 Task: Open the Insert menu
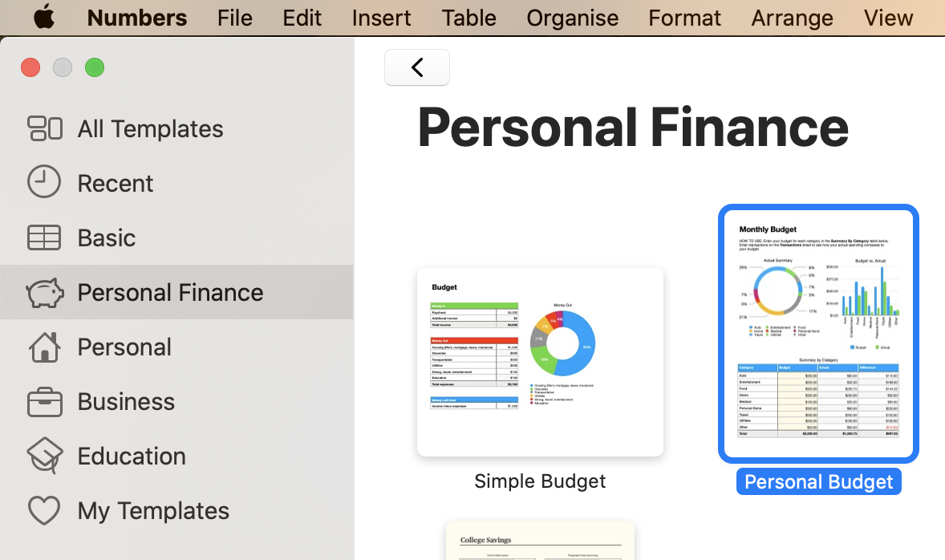[x=381, y=18]
